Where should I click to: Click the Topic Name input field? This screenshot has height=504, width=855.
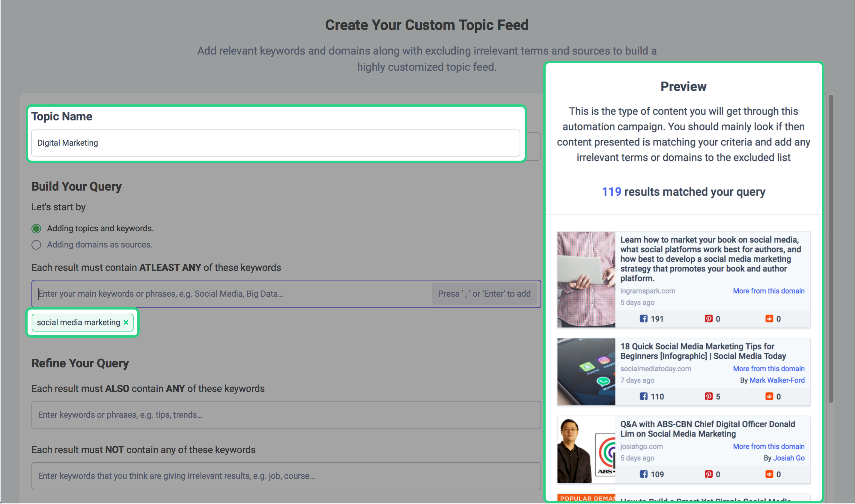pos(276,143)
